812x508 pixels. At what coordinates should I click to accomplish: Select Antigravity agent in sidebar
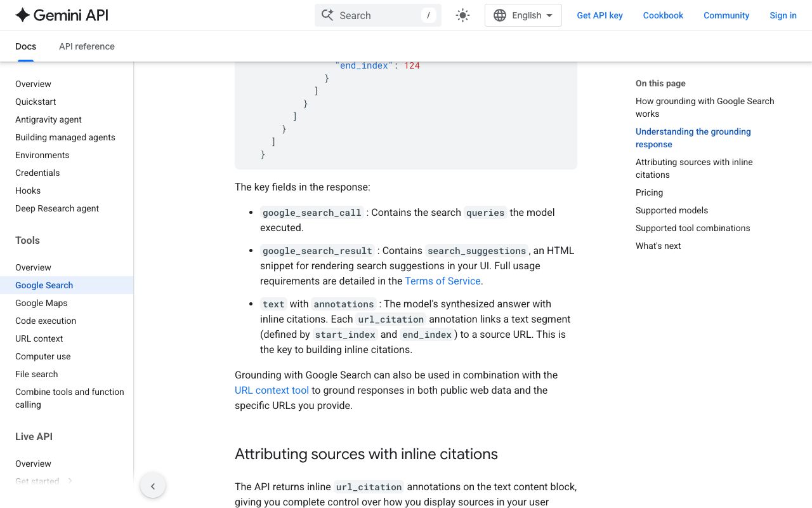click(48, 119)
